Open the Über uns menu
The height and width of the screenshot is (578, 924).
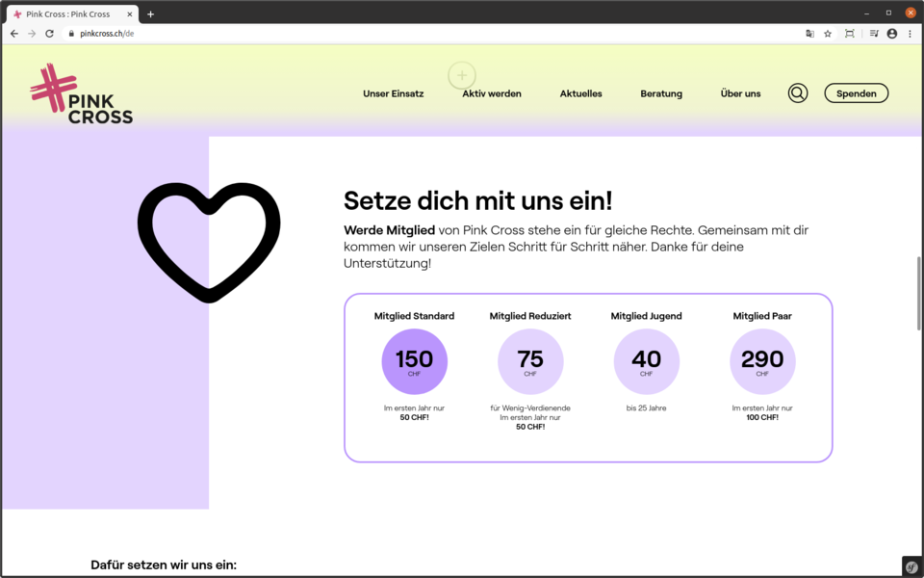click(x=741, y=93)
